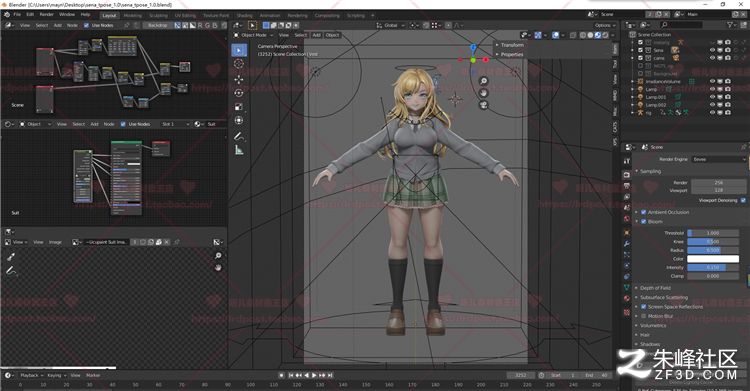The image size is (750, 391).
Task: Hide the rig object eye icon
Action: pos(712,112)
